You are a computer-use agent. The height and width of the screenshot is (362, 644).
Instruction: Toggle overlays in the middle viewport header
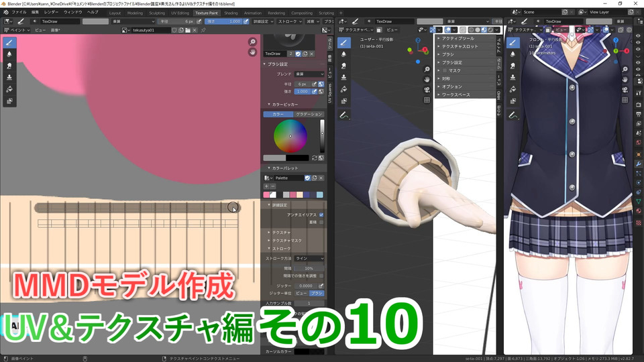447,30
